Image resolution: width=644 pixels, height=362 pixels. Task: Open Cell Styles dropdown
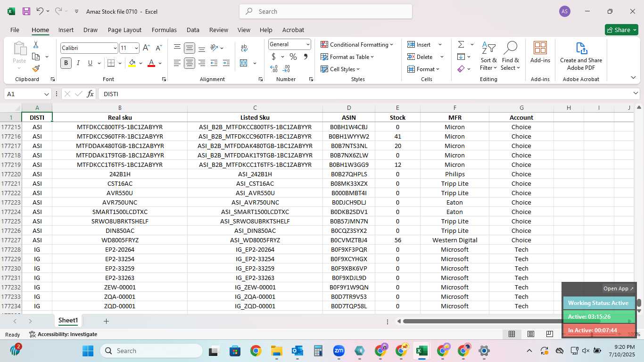(x=340, y=69)
